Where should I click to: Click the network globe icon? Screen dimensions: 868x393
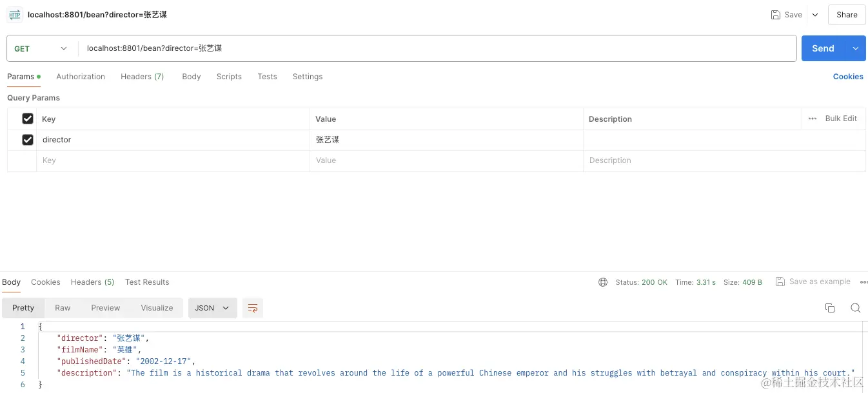click(603, 282)
